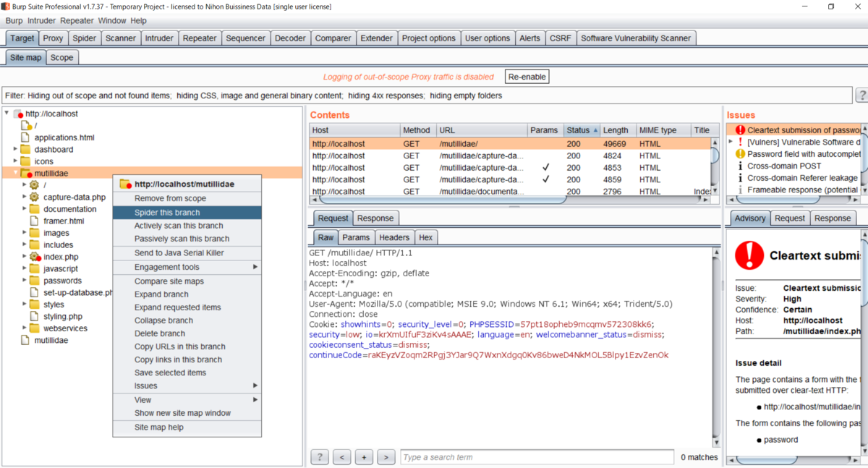
Task: Expand the webservices folder node
Action: click(24, 328)
